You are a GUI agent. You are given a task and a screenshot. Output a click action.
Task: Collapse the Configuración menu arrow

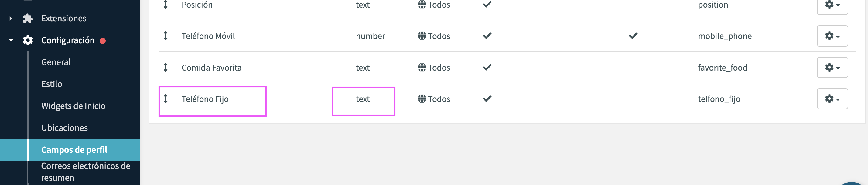point(11,40)
